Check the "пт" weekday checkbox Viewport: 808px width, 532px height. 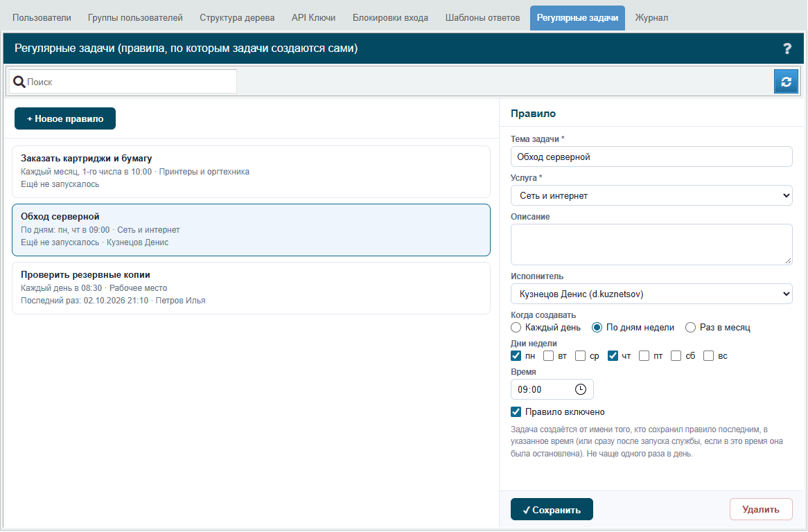pos(644,356)
